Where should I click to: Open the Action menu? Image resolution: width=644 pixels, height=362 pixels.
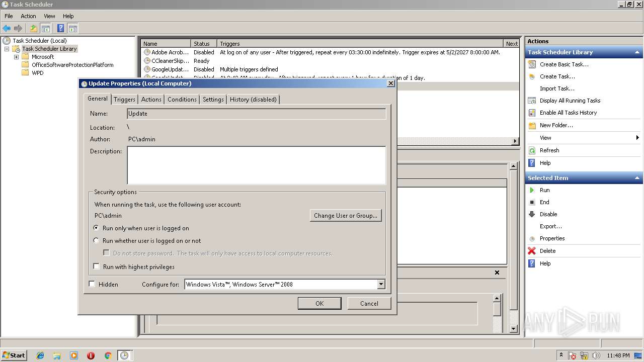pyautogui.click(x=28, y=16)
